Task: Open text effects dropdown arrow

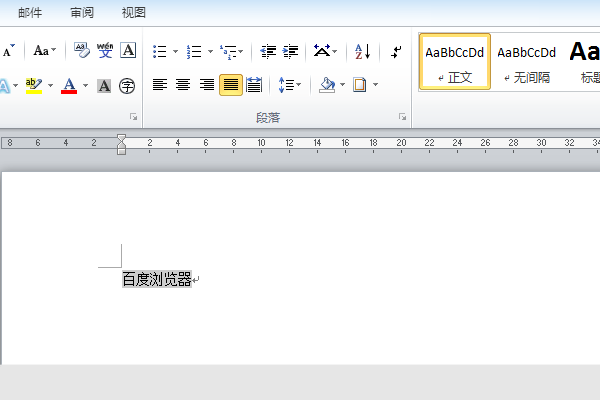Action: point(15,85)
